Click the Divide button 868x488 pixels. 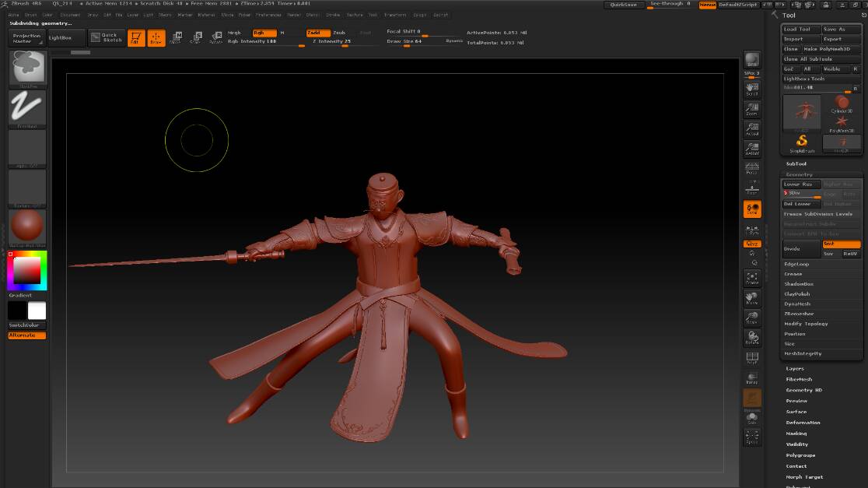pyautogui.click(x=801, y=249)
